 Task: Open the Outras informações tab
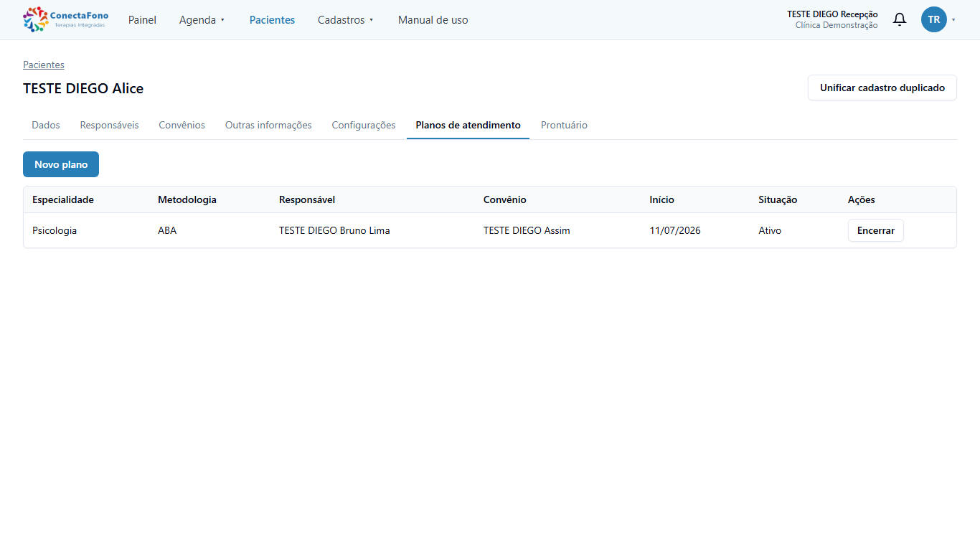[x=268, y=125]
